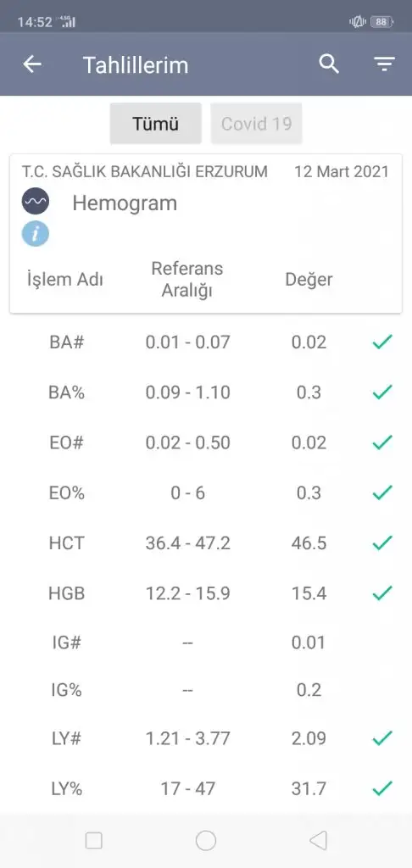Tap Android recent apps square button
The width and height of the screenshot is (412, 868).
93,841
